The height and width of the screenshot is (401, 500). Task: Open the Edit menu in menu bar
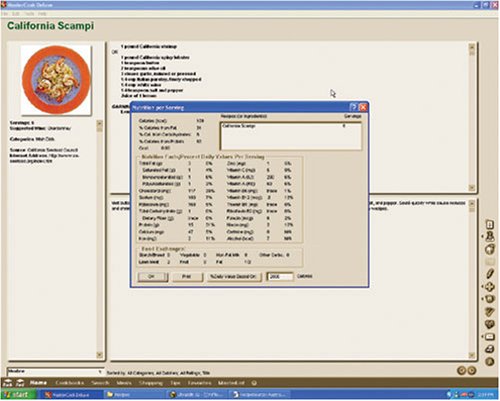16,14
